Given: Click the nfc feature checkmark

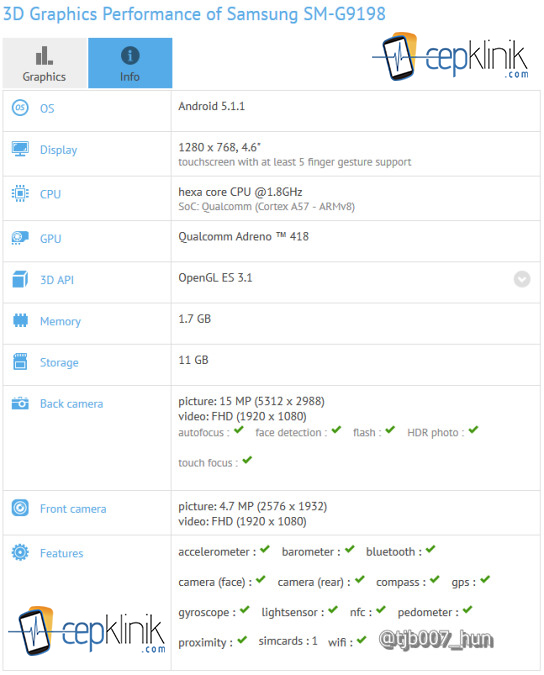Looking at the screenshot, I should [x=380, y=610].
